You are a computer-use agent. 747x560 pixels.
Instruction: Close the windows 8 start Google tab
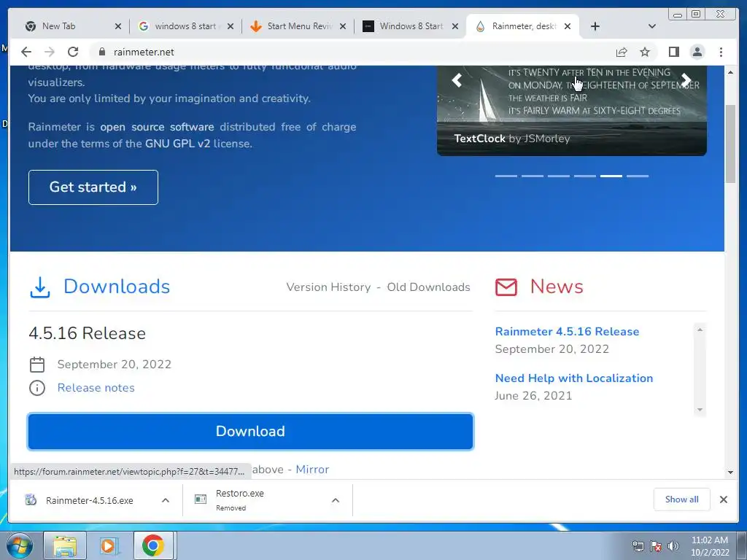231,26
